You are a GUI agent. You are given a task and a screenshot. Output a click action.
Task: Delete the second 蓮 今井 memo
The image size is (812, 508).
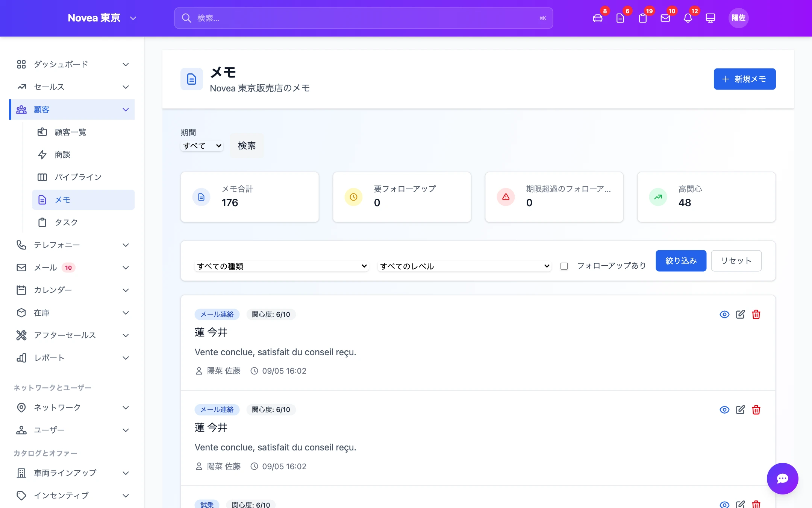tap(756, 410)
